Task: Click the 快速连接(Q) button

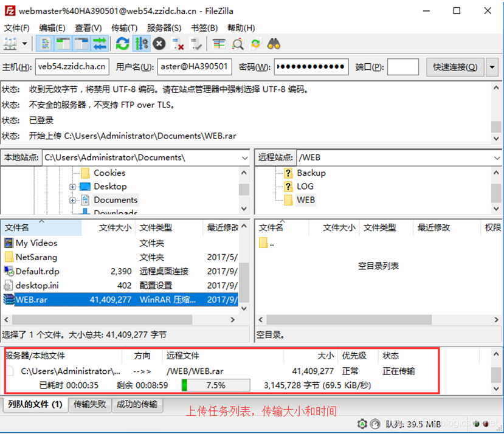Action: (455, 67)
